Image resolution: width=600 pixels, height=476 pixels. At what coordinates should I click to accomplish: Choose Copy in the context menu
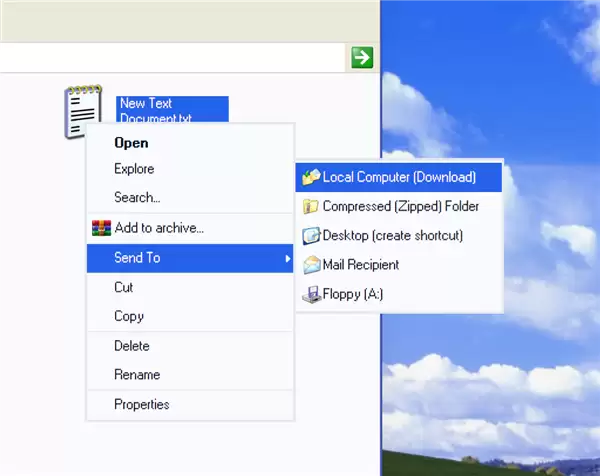click(129, 316)
